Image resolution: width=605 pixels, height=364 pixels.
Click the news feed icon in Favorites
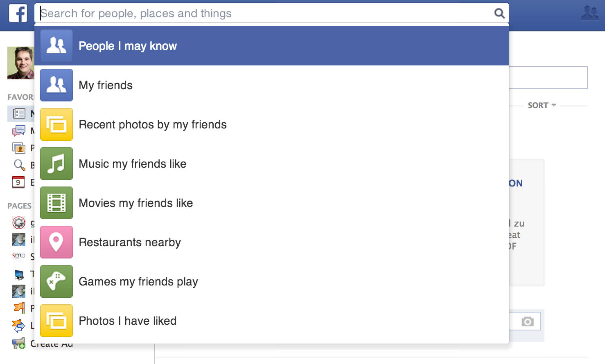19,113
